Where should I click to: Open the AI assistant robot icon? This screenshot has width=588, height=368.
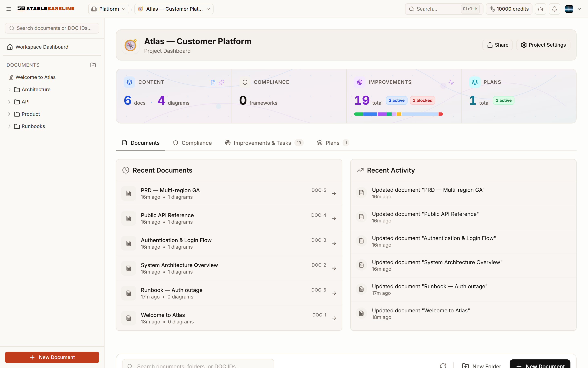click(541, 9)
